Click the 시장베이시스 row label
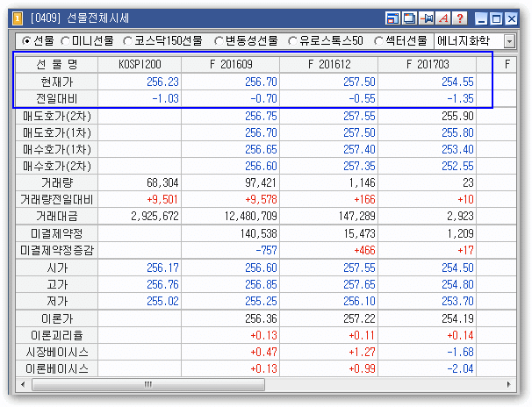 57,352
